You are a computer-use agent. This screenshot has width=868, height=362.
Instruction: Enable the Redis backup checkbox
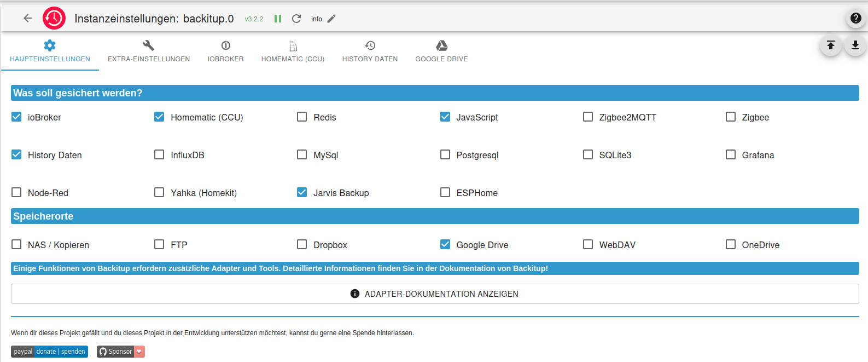[x=302, y=117]
